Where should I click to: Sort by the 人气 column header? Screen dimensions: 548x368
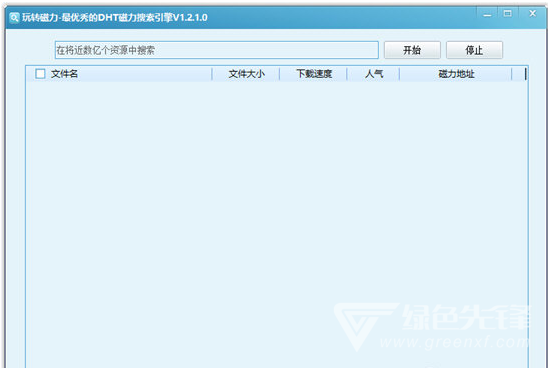point(374,74)
